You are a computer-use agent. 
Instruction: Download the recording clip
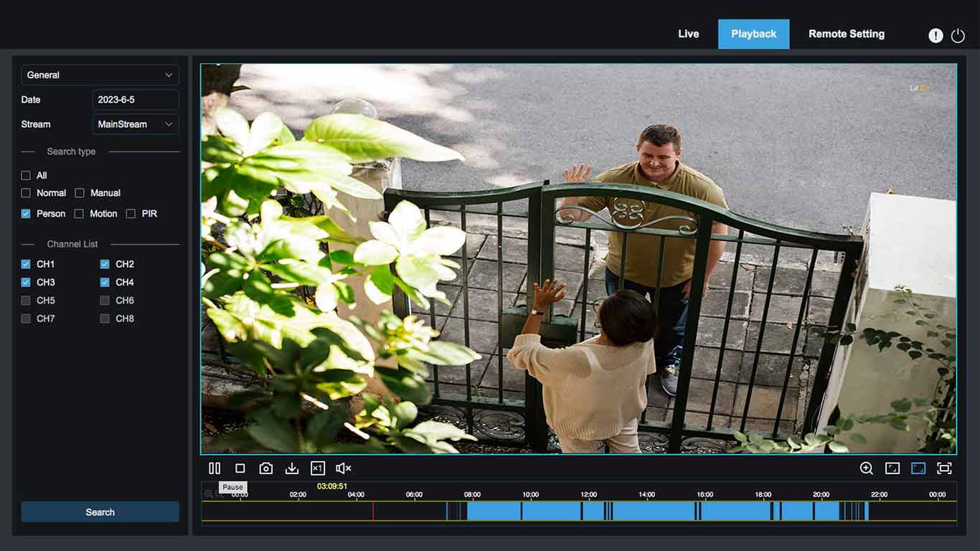tap(292, 468)
